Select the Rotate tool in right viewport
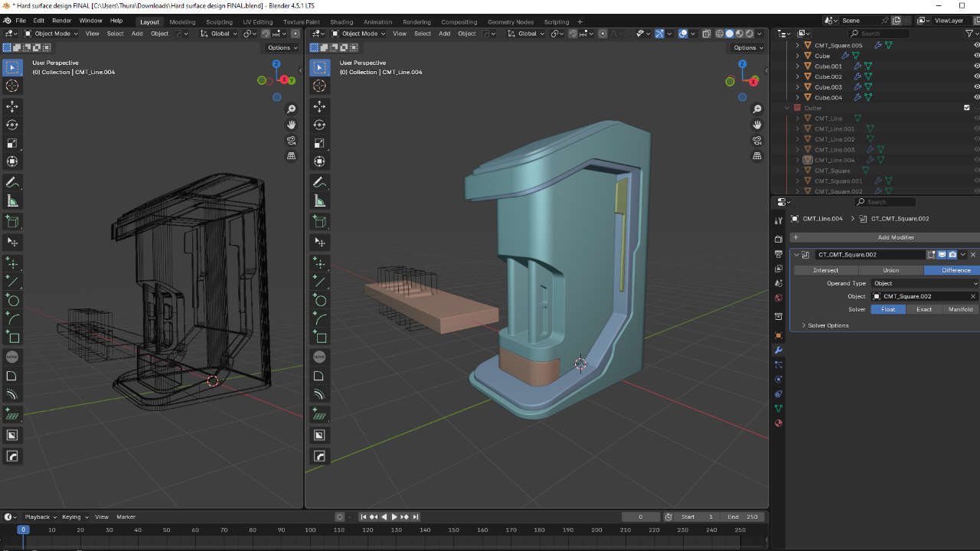980x551 pixels. click(320, 125)
